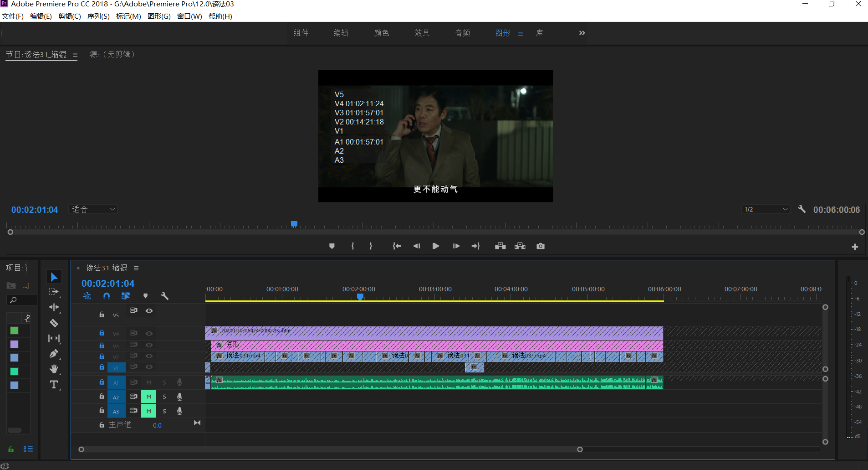Go to Out point
The width and height of the screenshot is (868, 470).
[476, 246]
